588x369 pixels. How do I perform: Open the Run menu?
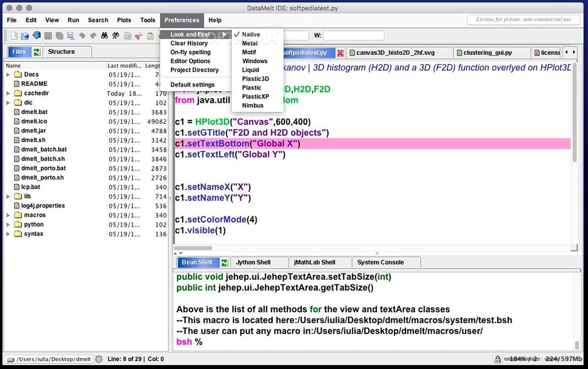click(73, 20)
